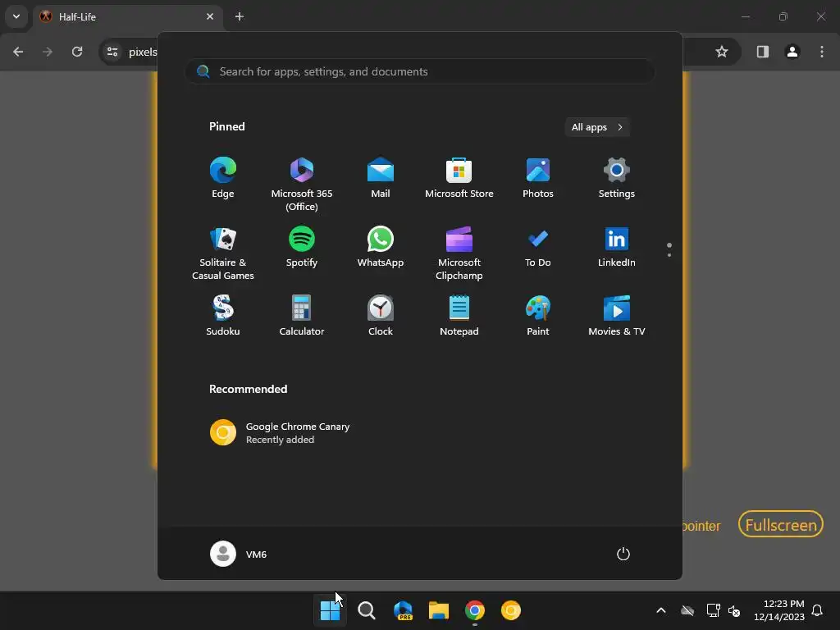This screenshot has width=840, height=630.
Task: Open clock showing 12:23 PM
Action: click(779, 610)
